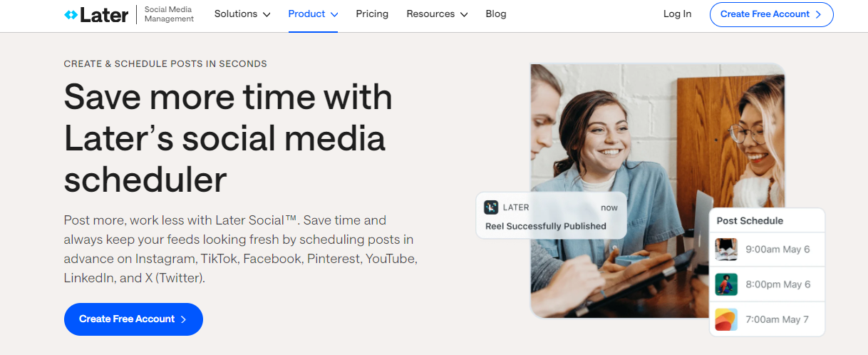
Task: Select the 7:00am May 7 schedule text
Action: (x=777, y=319)
